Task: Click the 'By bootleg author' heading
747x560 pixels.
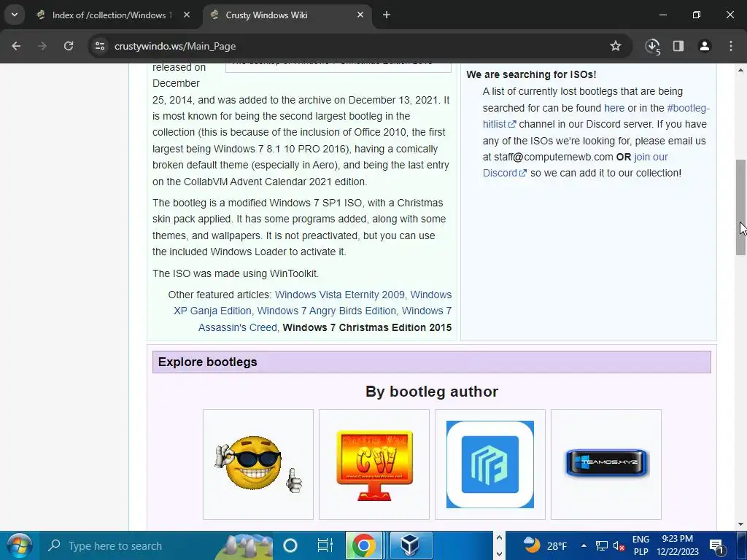Action: (x=432, y=392)
